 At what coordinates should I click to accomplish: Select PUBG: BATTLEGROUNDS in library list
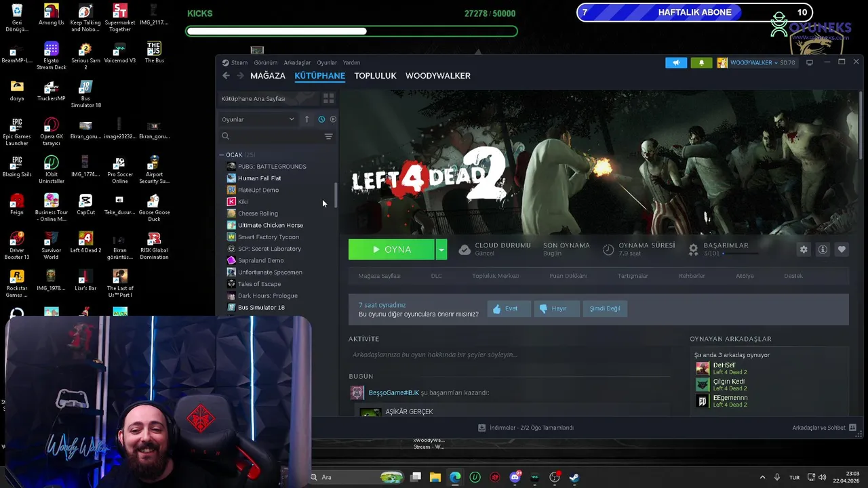tap(272, 166)
